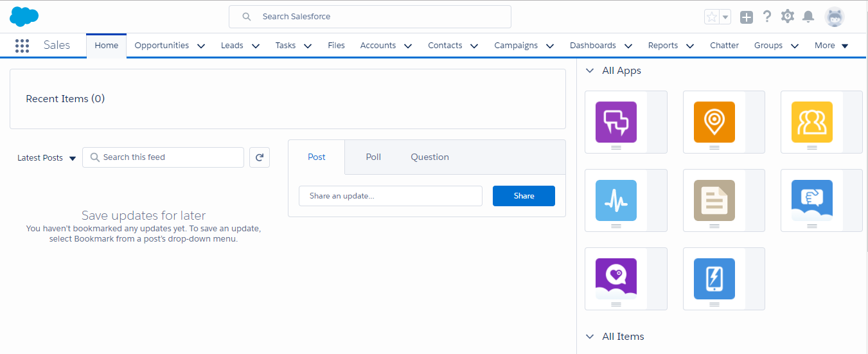This screenshot has width=868, height=354.
Task: Open the App Launcher grid icon
Action: [x=22, y=46]
